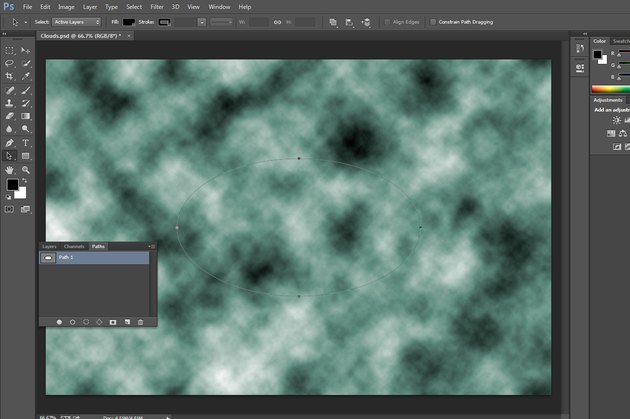Toggle the Align Edges checkbox
This screenshot has height=419, width=630.
tap(387, 22)
